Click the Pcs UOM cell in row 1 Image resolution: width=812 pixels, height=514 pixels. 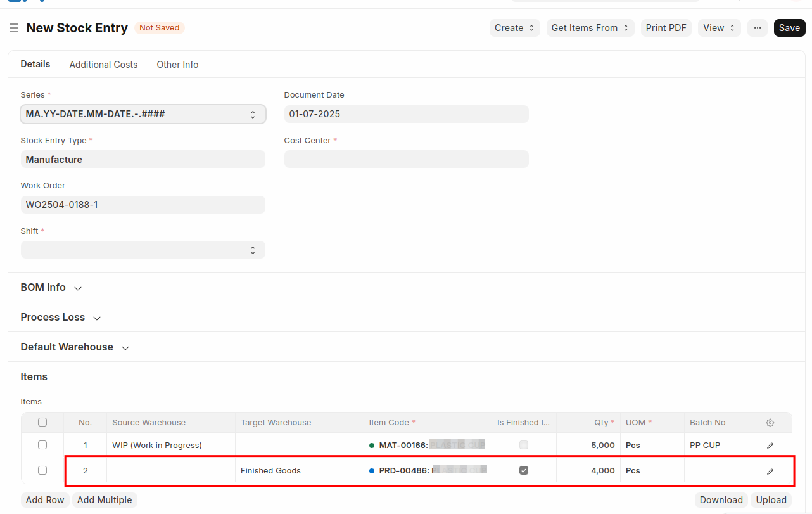[652, 446]
